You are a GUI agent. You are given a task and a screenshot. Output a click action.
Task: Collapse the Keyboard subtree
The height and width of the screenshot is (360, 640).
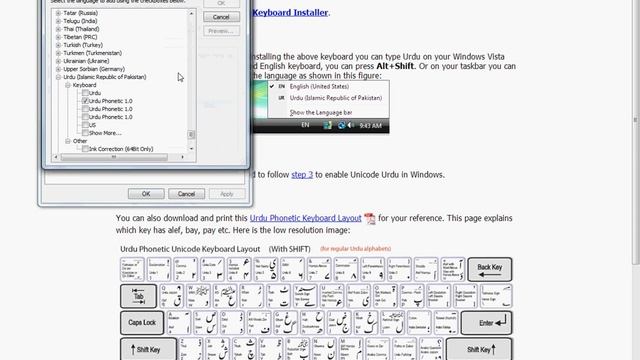tap(68, 85)
